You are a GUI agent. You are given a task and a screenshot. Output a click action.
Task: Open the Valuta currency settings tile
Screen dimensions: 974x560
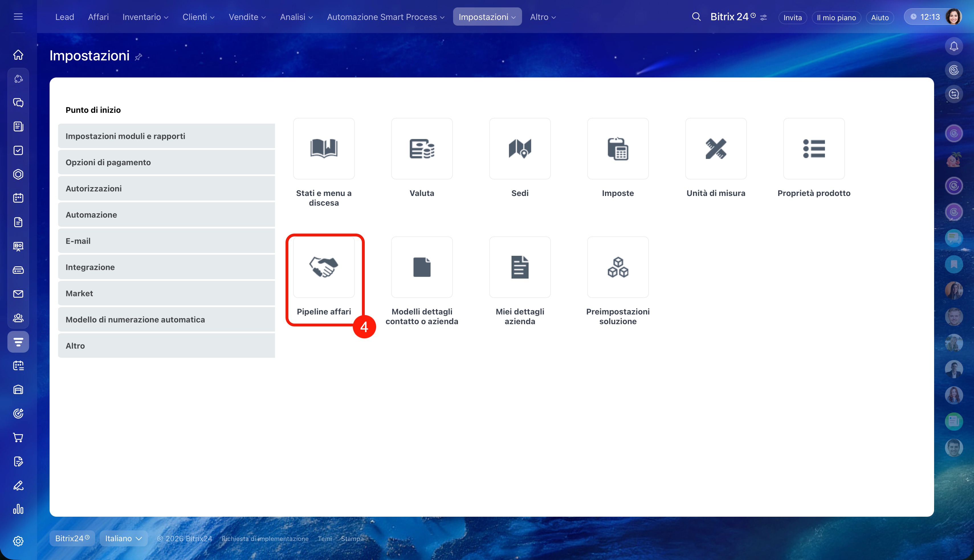422,148
